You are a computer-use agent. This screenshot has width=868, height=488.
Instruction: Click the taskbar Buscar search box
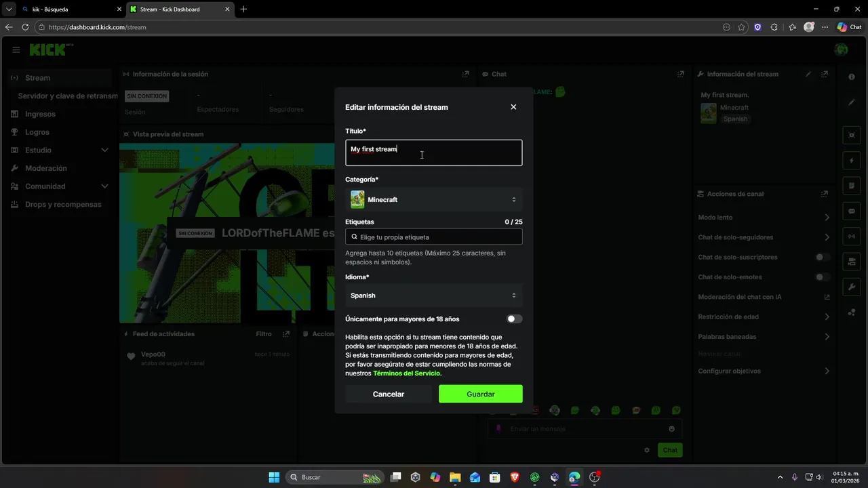pyautogui.click(x=335, y=477)
